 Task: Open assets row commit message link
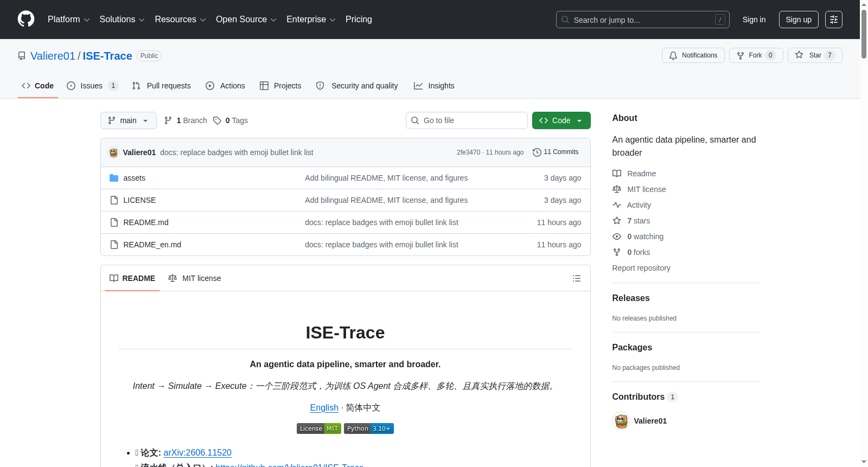[x=386, y=178]
